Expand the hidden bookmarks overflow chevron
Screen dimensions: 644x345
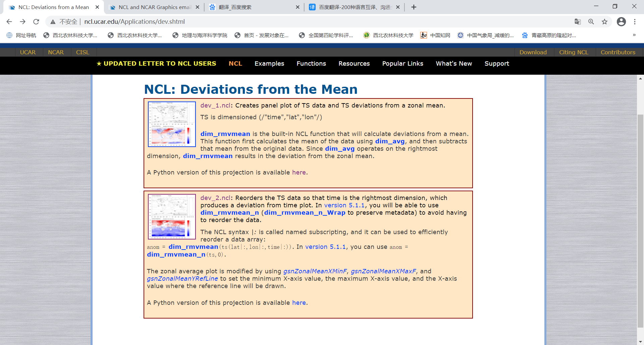click(634, 35)
